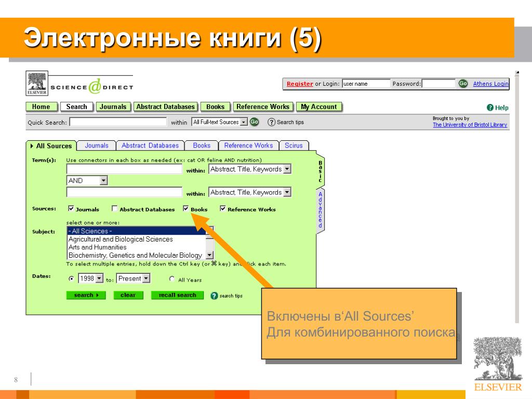Image resolution: width=532 pixels, height=399 pixels.
Task: Click the ScienceDirect wordmark logo
Action: click(x=91, y=87)
